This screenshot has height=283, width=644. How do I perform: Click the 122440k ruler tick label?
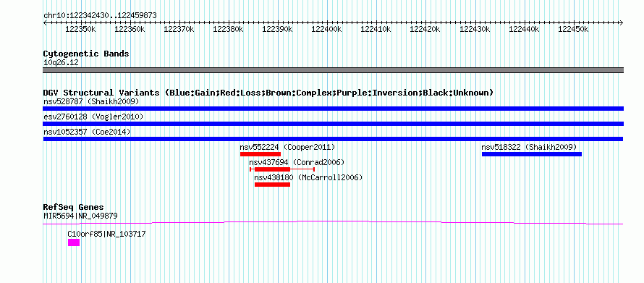pyautogui.click(x=525, y=29)
